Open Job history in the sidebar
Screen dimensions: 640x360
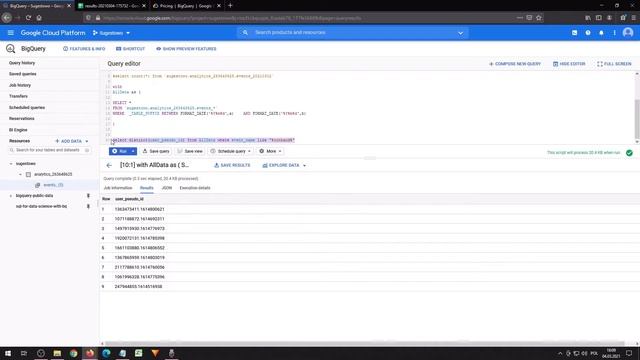(x=20, y=85)
